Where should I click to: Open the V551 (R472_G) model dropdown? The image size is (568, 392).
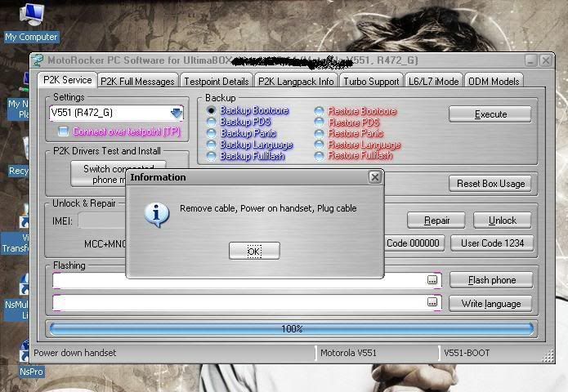point(177,113)
